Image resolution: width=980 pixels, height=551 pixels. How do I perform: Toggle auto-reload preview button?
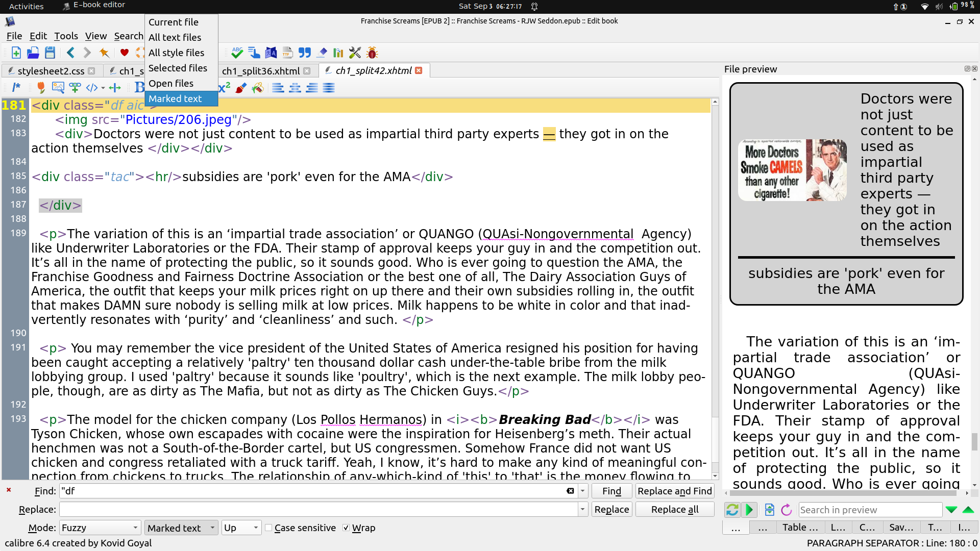pyautogui.click(x=732, y=510)
